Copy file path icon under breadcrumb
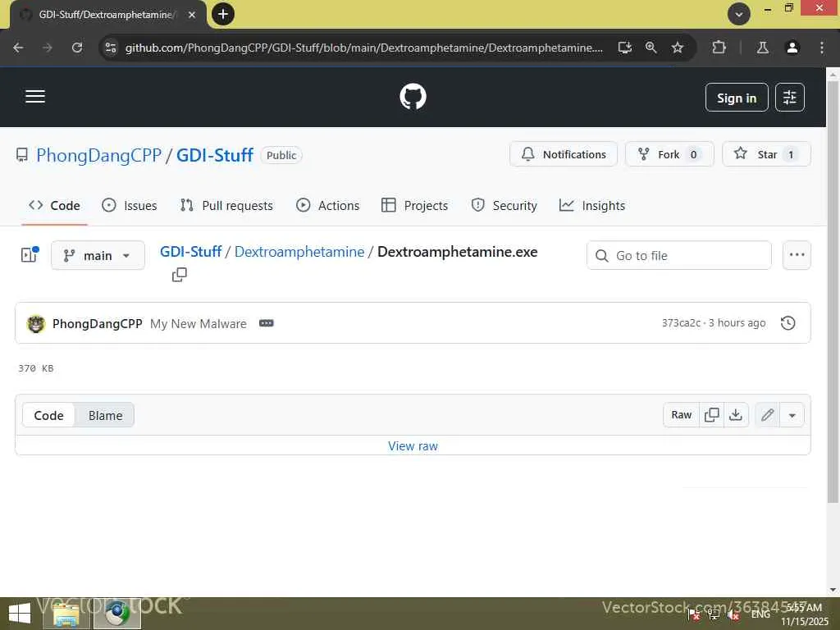840x630 pixels. [180, 275]
